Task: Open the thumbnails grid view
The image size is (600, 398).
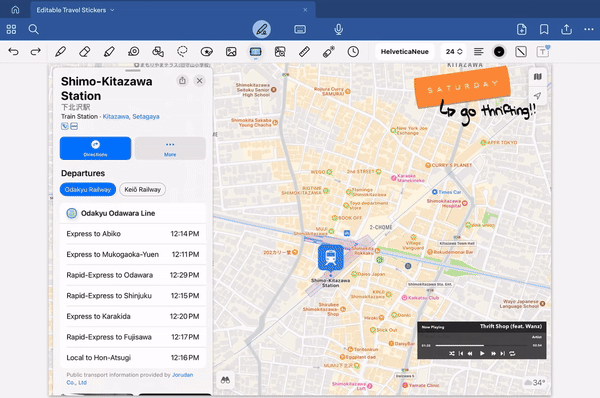Action: pyautogui.click(x=11, y=29)
